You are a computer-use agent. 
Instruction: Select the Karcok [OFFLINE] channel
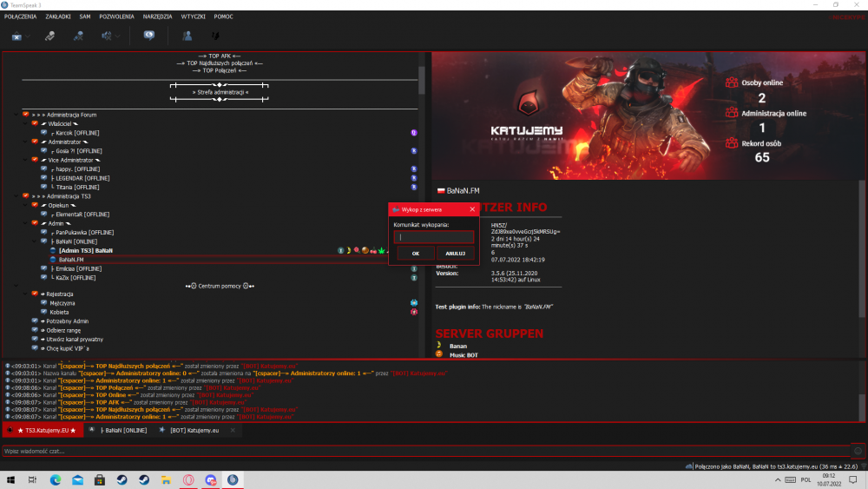pyautogui.click(x=77, y=133)
